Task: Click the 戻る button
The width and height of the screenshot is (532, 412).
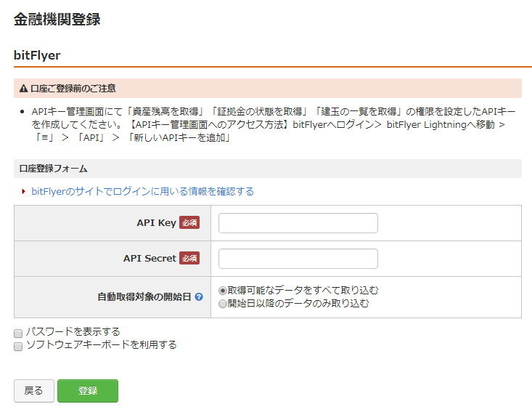Action: (x=34, y=391)
